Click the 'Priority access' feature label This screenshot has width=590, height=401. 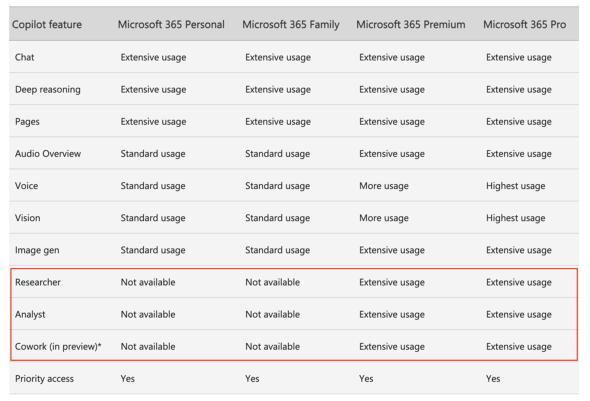pos(44,379)
